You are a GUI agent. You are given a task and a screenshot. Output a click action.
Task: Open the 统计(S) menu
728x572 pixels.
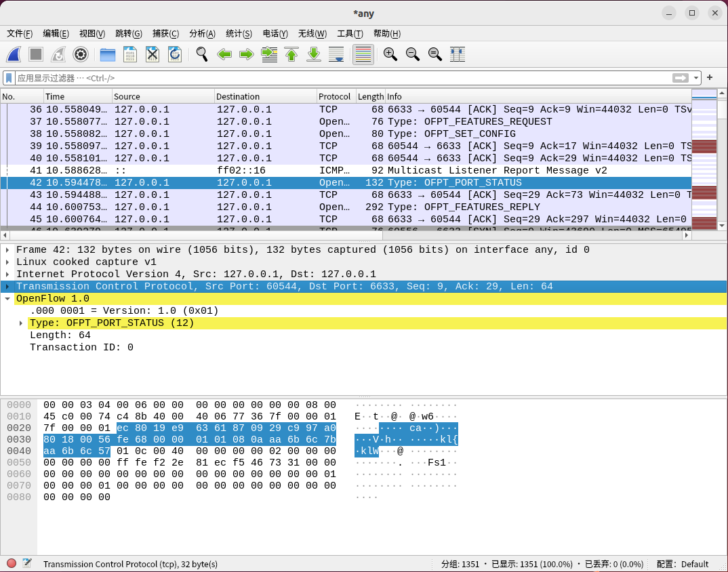click(239, 34)
